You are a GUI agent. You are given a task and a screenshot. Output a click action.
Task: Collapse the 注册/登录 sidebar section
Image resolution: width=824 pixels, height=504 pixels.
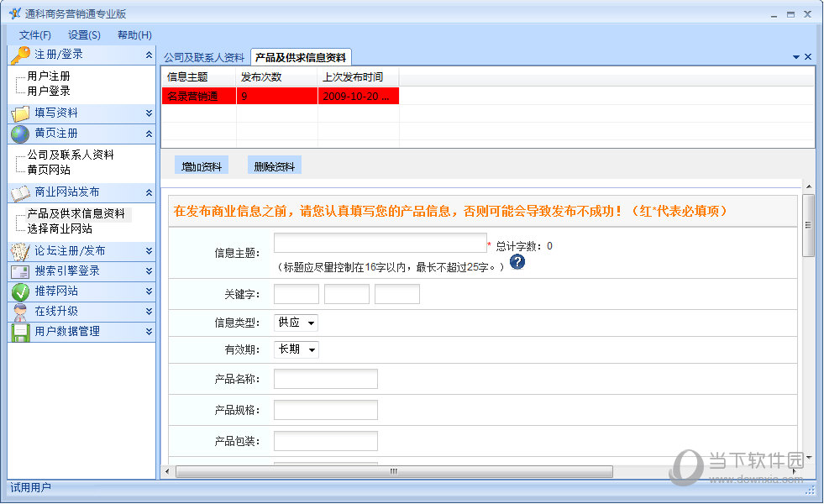[x=149, y=55]
